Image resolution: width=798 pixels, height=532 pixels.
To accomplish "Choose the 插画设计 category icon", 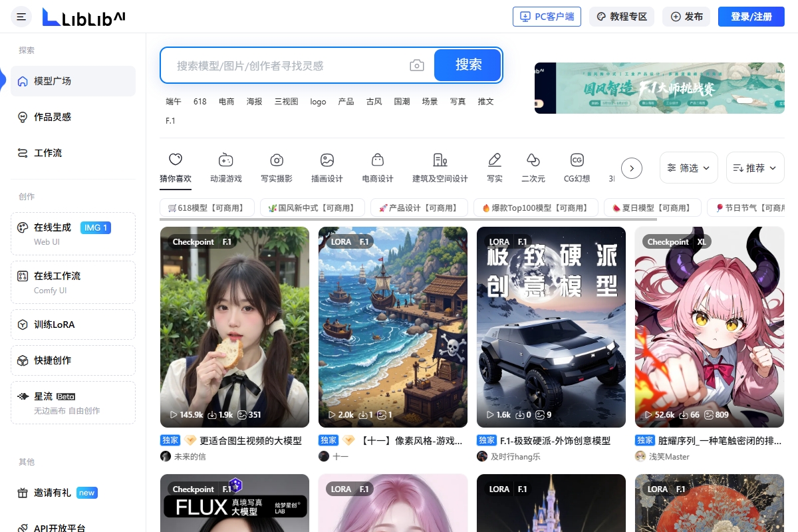I will (327, 160).
